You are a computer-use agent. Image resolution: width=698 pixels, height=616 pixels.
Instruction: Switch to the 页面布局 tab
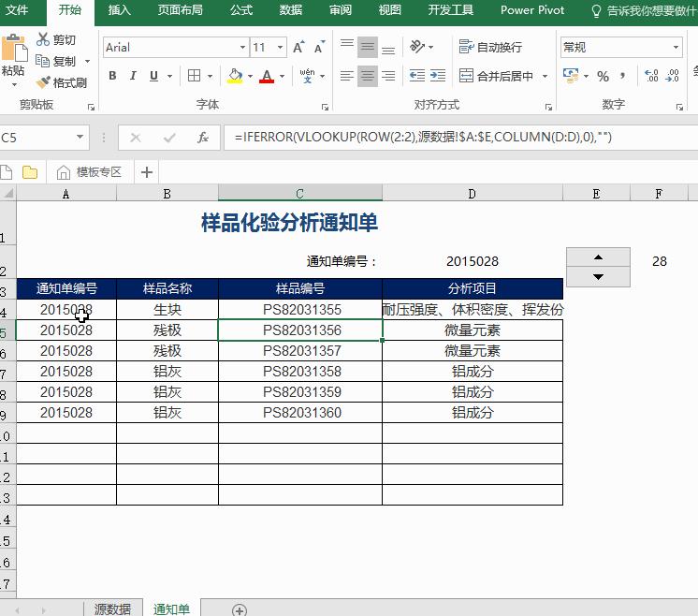pos(181,9)
